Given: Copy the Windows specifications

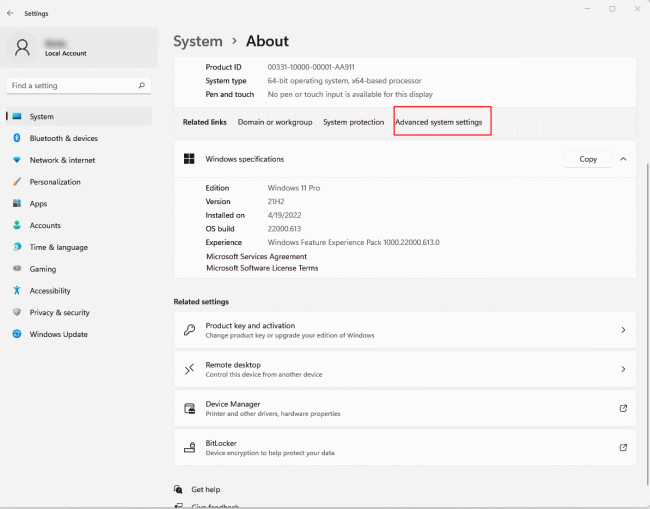Looking at the screenshot, I should [588, 159].
